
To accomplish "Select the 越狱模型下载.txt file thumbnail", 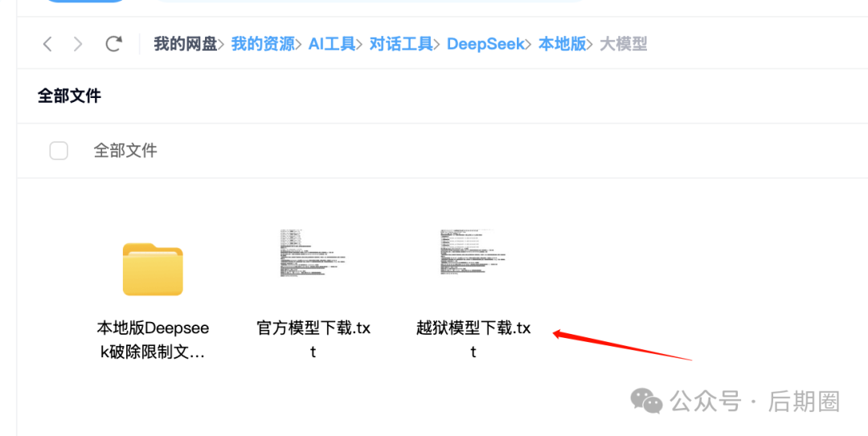I will tap(473, 252).
